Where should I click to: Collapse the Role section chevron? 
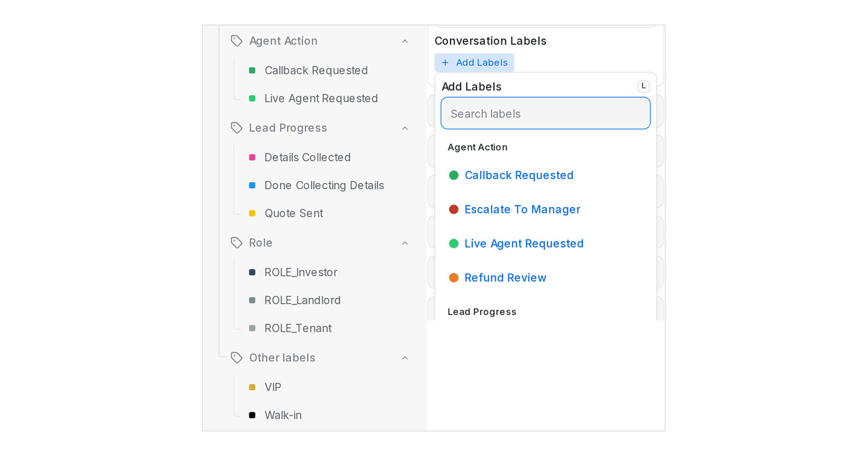click(405, 243)
